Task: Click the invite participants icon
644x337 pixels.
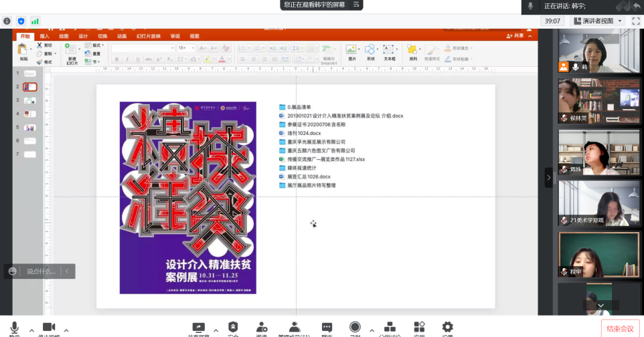Action: coord(261,328)
